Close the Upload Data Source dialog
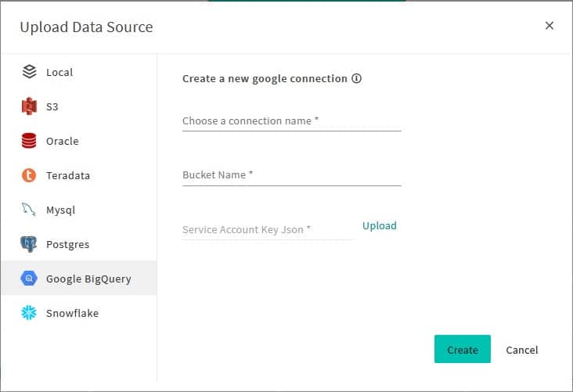Viewport: 573px width, 392px height. [x=550, y=26]
